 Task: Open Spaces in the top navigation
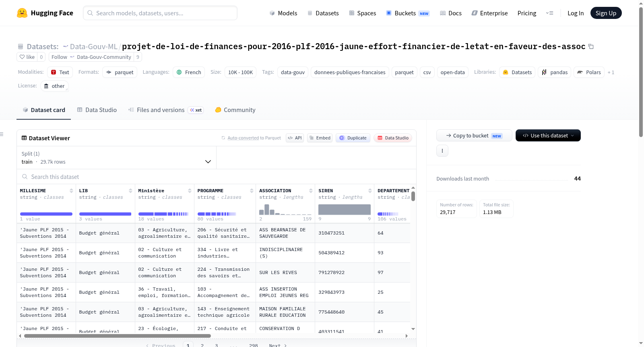click(x=362, y=13)
